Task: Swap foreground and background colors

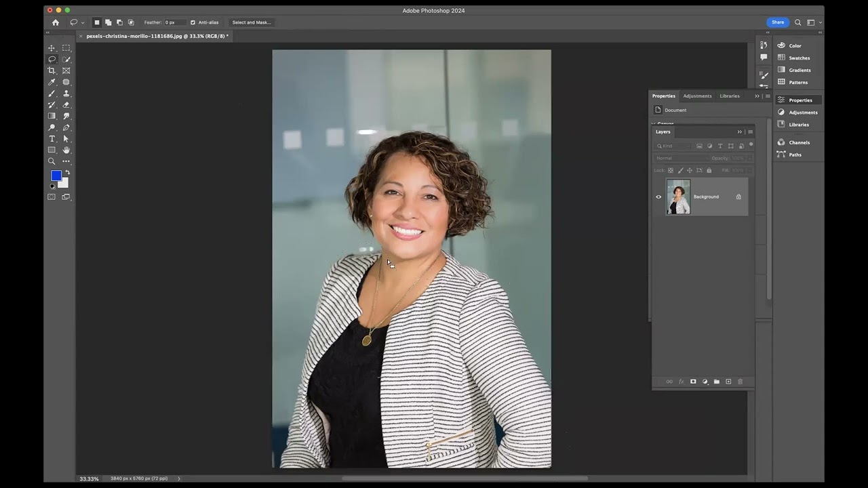Action: tap(67, 173)
